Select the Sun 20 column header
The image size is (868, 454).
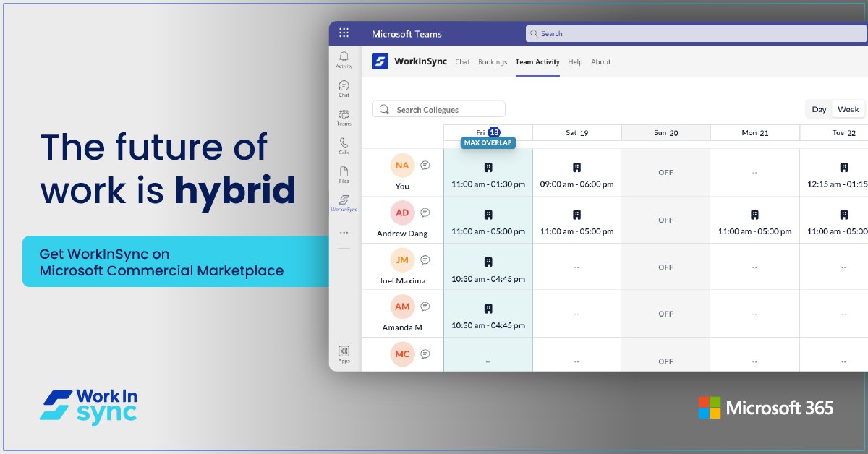click(x=665, y=132)
